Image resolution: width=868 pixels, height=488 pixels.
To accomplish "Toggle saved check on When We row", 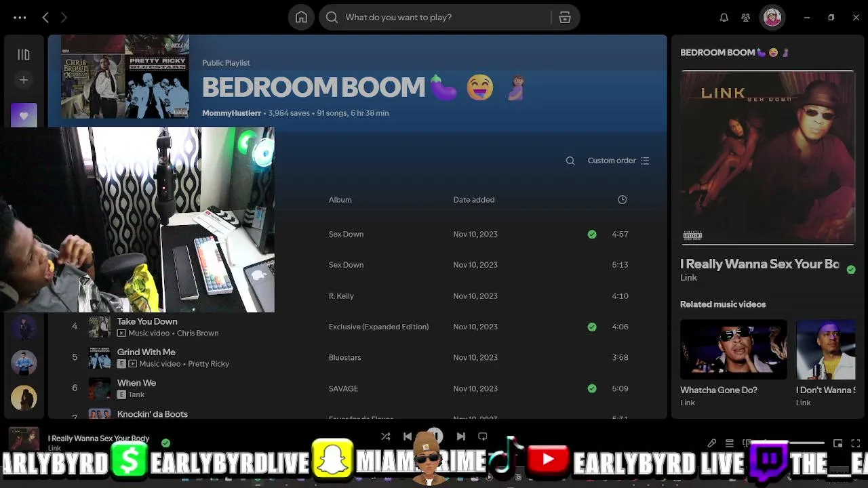I will tap(592, 388).
